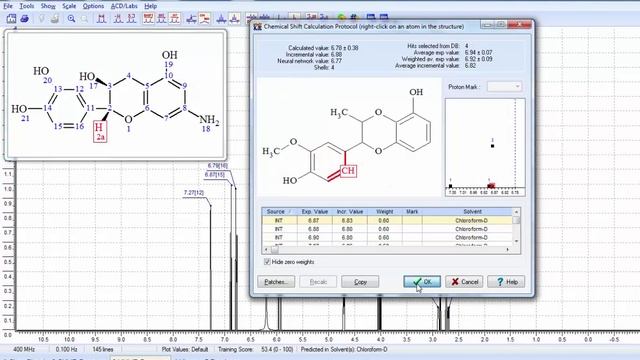Screen dimensions: 640x360
Task: Click the Cancel button
Action: (464, 282)
